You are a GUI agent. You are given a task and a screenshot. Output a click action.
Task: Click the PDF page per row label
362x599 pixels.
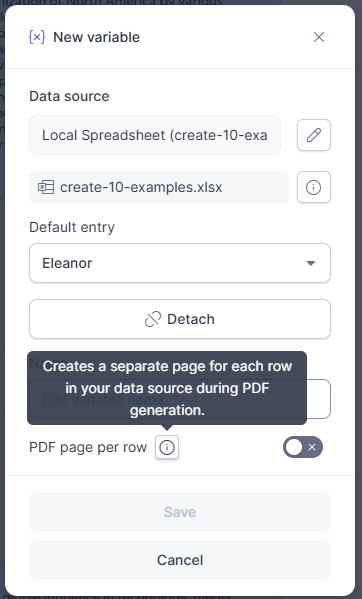coord(88,447)
